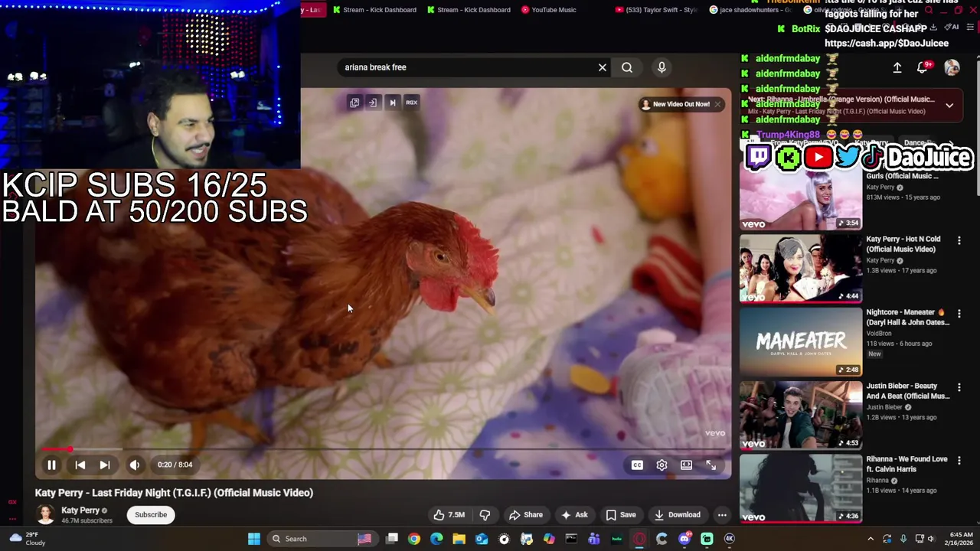
Task: Click the Share button
Action: click(x=526, y=515)
